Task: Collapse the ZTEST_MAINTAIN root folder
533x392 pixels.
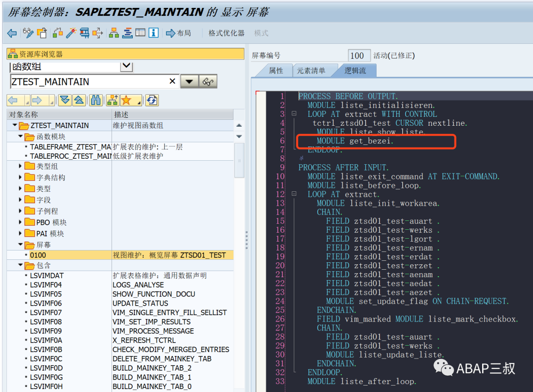Action: [x=15, y=125]
